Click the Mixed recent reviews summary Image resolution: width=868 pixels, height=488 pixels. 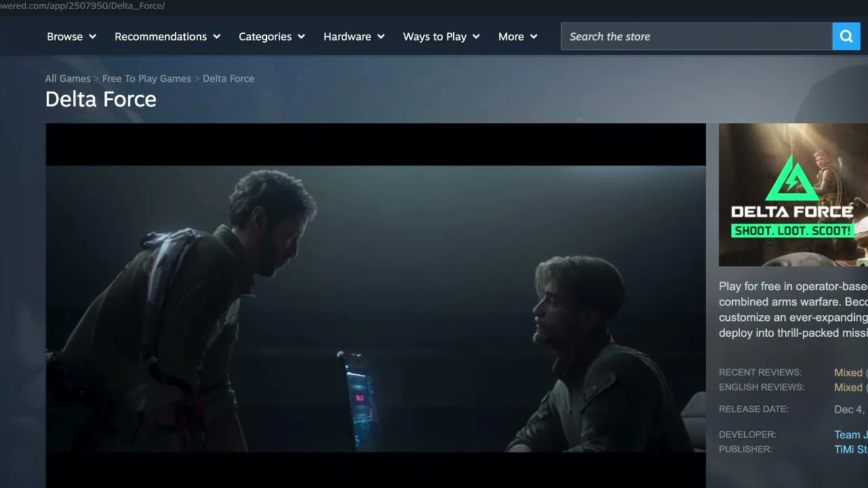tap(848, 373)
